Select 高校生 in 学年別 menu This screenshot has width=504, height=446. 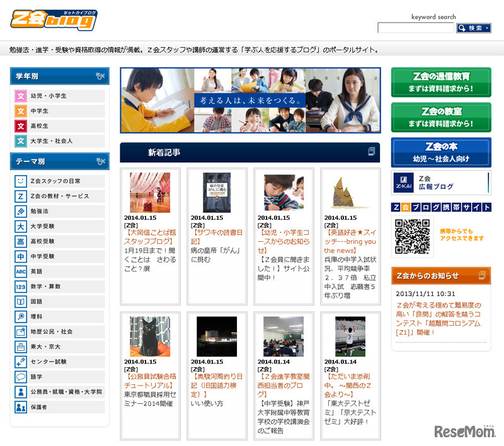pos(60,126)
